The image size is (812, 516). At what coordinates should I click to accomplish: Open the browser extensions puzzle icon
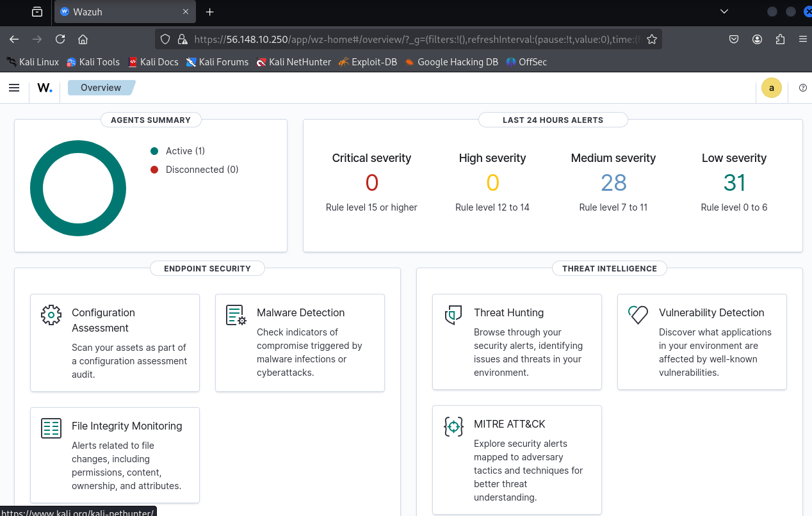point(780,39)
